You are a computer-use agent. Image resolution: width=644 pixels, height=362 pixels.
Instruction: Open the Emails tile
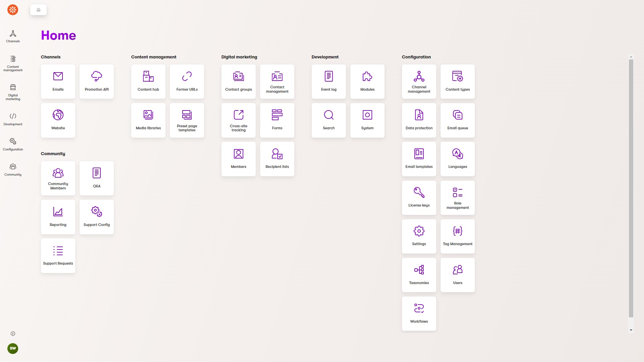pyautogui.click(x=58, y=82)
